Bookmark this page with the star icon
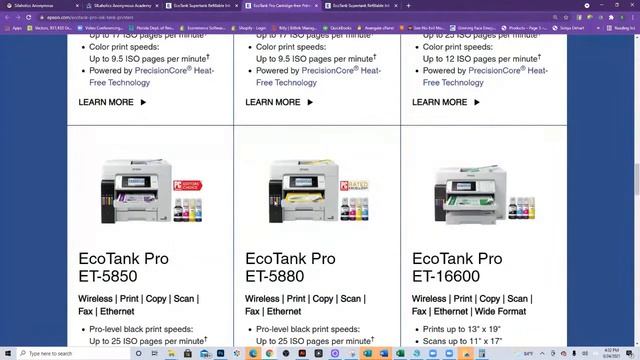The width and height of the screenshot is (640, 360). [x=566, y=18]
